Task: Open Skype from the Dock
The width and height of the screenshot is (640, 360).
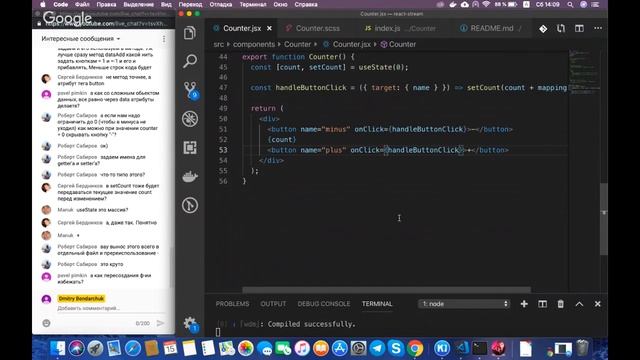Action: tap(396, 348)
